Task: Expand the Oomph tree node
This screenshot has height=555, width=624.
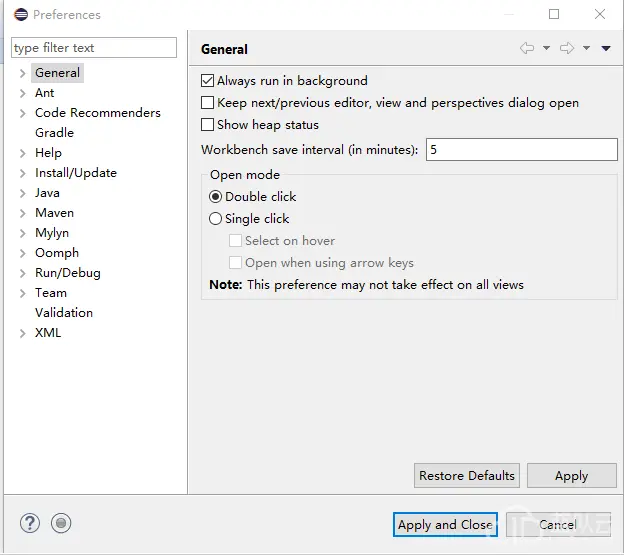Action: pos(23,253)
